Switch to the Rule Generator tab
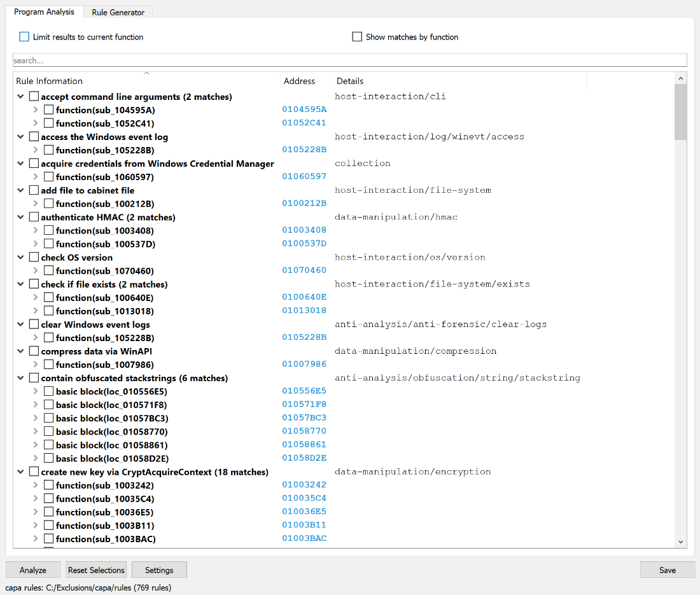Image resolution: width=700 pixels, height=595 pixels. click(x=117, y=11)
